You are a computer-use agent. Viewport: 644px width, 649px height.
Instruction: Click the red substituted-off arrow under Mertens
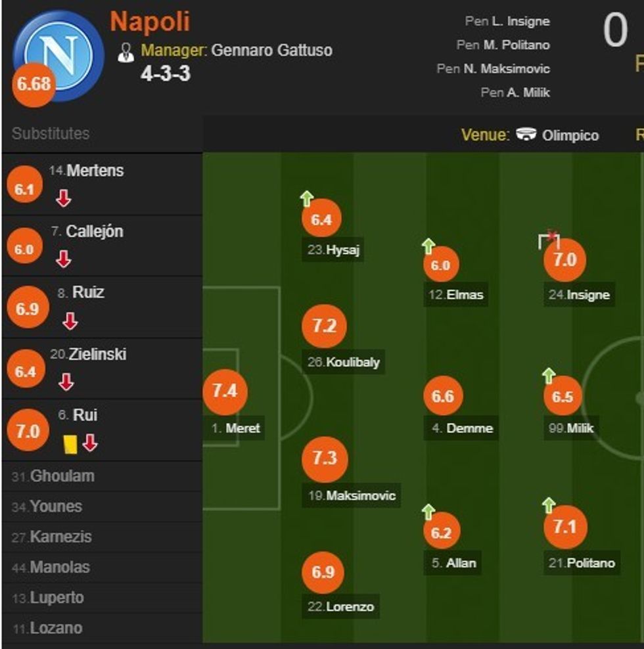[x=63, y=198]
